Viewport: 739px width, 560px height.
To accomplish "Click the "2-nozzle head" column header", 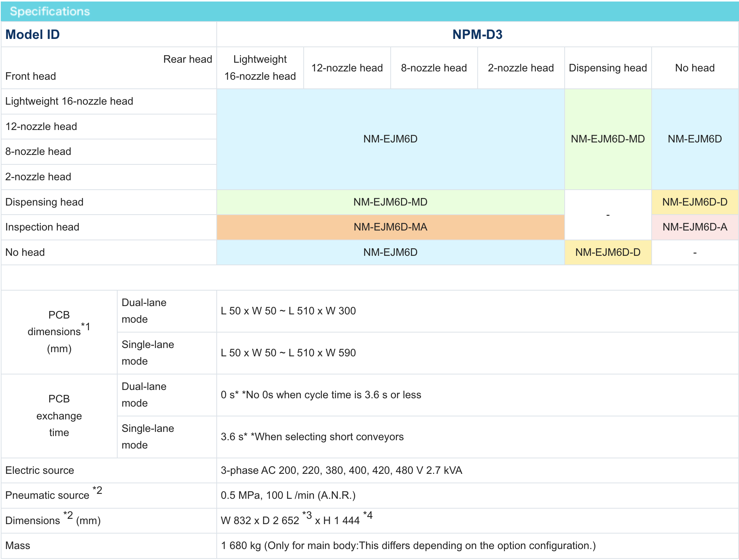I will click(x=521, y=68).
